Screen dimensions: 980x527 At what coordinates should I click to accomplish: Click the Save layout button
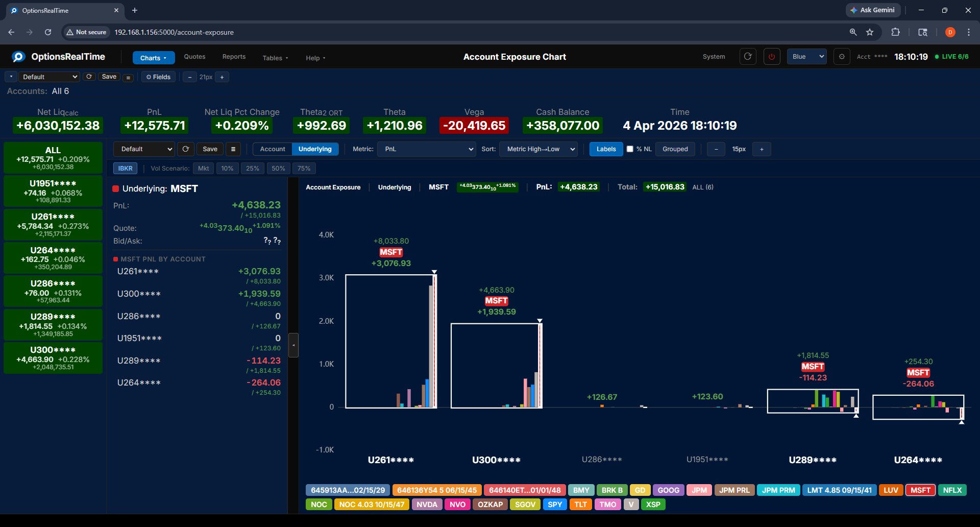[x=109, y=77]
